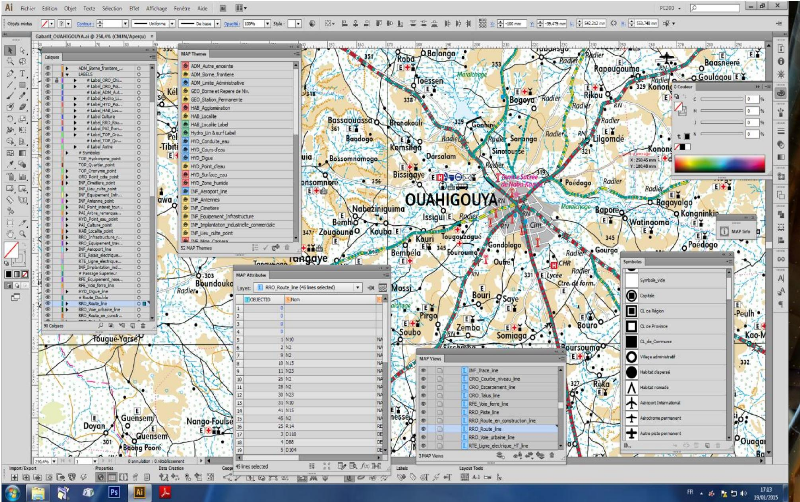Screen dimensions: 800x502
Task: Open Photoshop from the Windows taskbar
Action: pyautogui.click(x=114, y=492)
